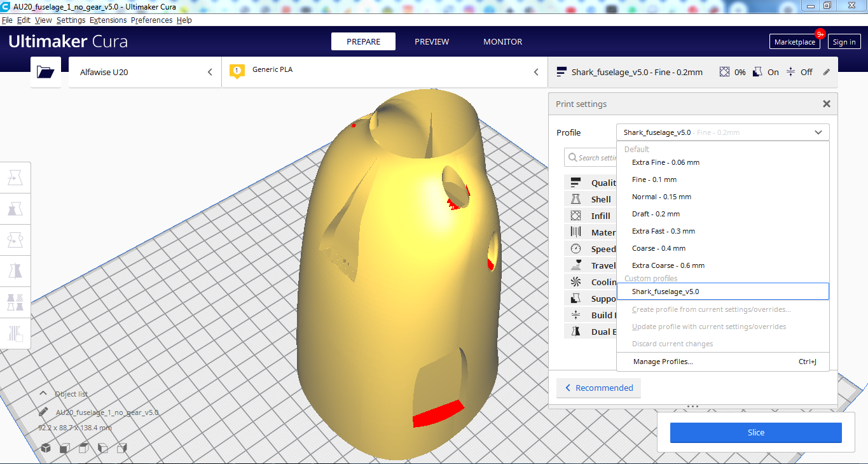Click the pencil icon beside the model name
This screenshot has height=464, width=868.
(43, 412)
